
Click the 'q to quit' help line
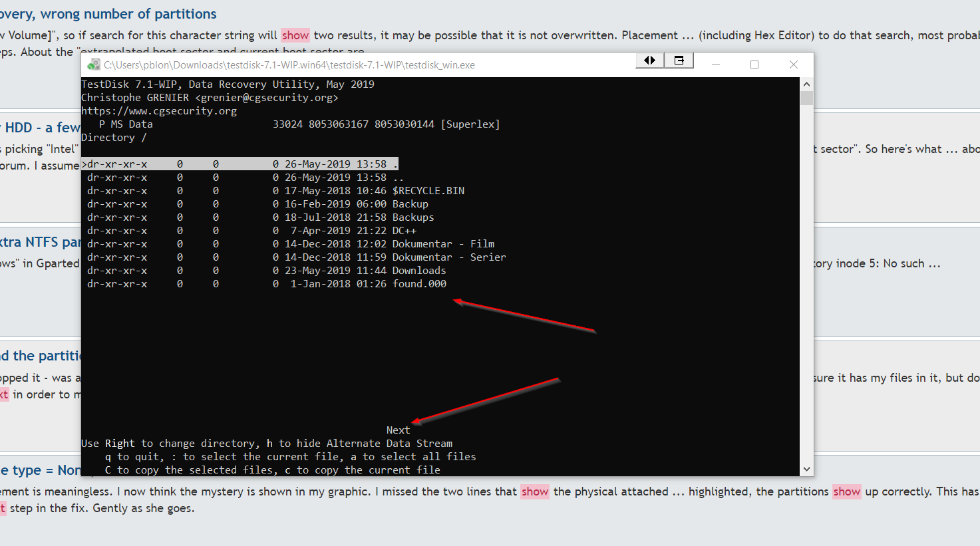(290, 457)
